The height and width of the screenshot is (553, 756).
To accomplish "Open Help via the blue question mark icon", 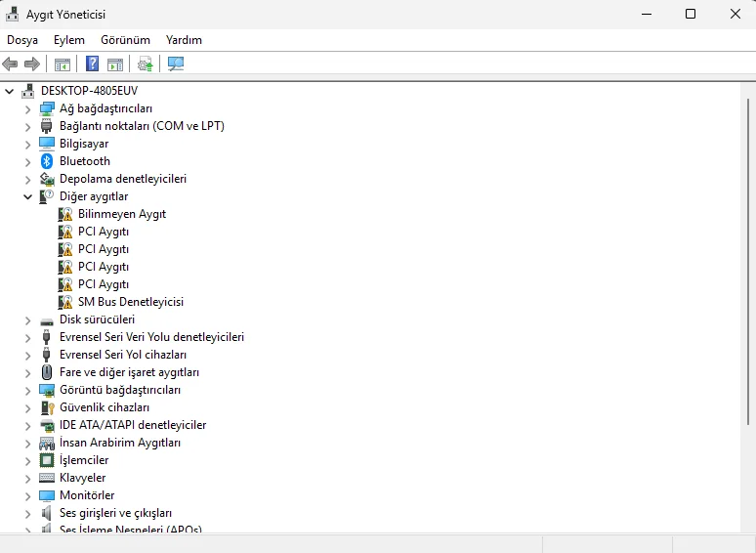I will click(x=92, y=64).
